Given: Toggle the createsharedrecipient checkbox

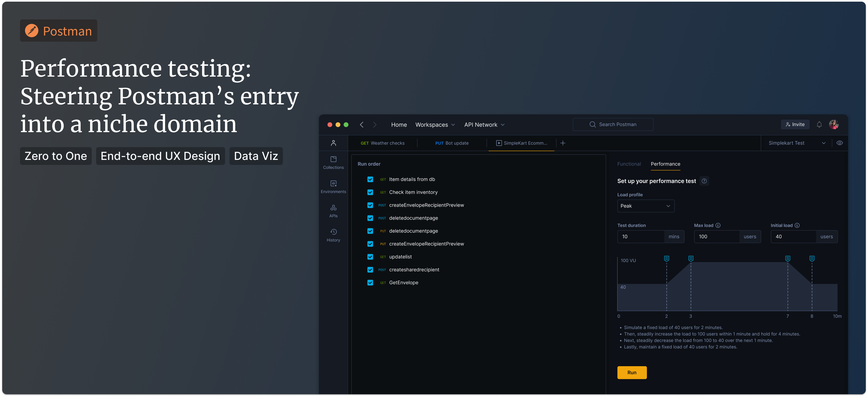Looking at the screenshot, I should [x=370, y=270].
